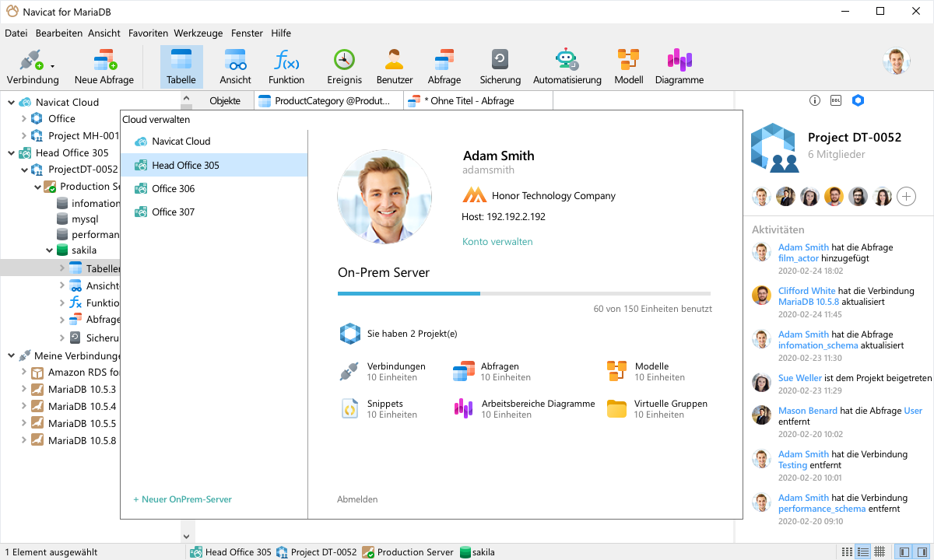Screen dimensions: 934x560
Task: Click the large Project DT-0052 logo
Action: [774, 147]
